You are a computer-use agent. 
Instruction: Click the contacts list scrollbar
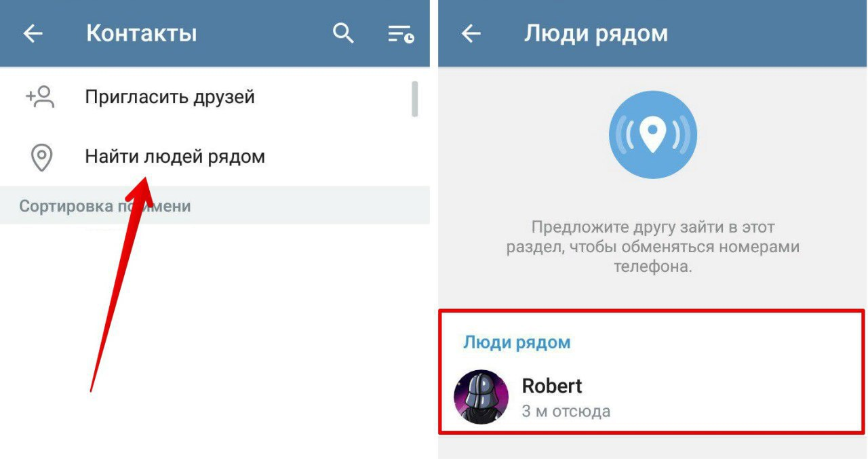414,99
